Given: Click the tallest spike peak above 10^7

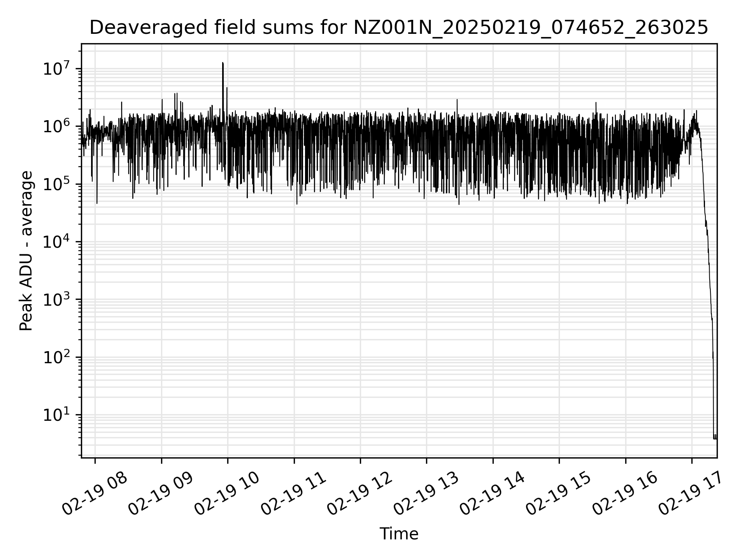Looking at the screenshot, I should click(x=223, y=63).
